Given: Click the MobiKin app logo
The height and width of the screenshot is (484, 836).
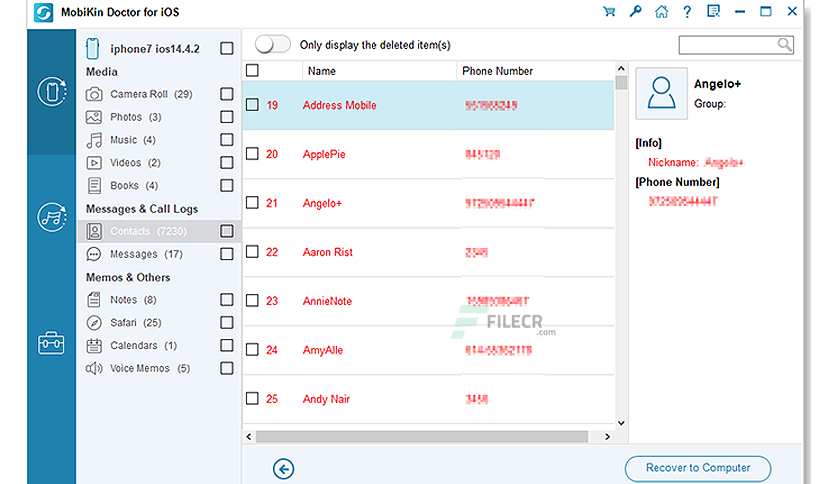Looking at the screenshot, I should 43,12.
